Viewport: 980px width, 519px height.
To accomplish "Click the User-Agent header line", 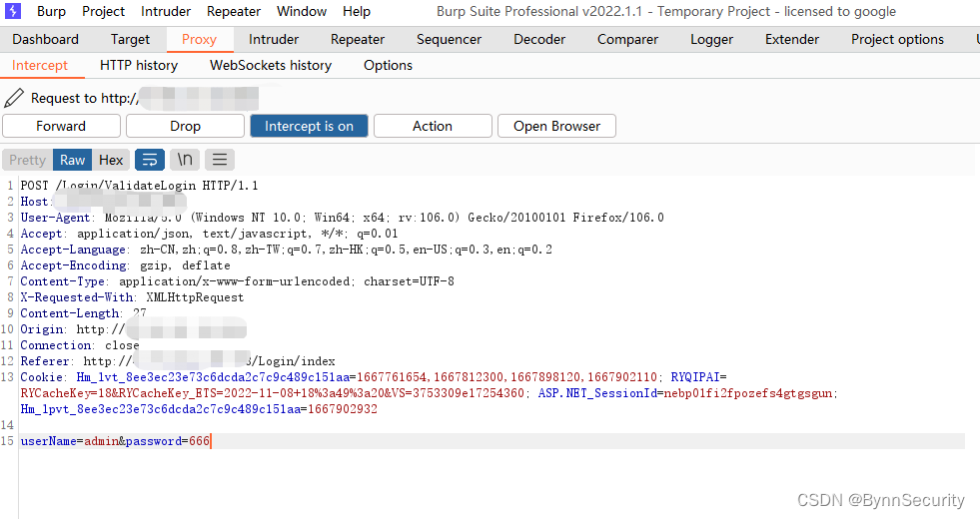I will click(343, 218).
